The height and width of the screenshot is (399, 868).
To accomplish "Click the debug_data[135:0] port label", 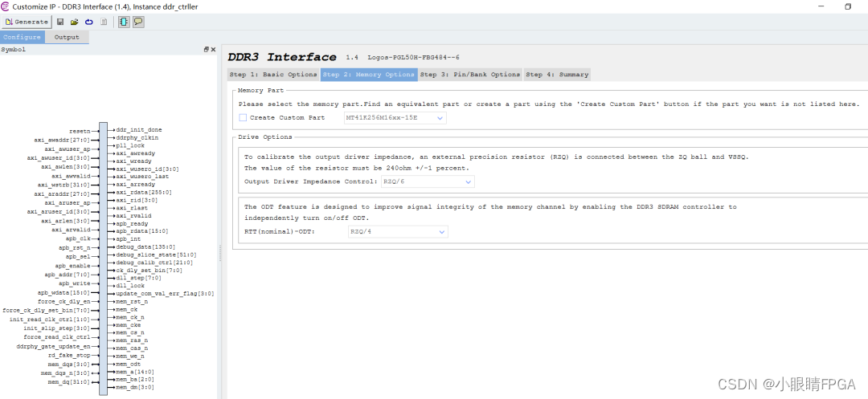I will pyautogui.click(x=145, y=247).
